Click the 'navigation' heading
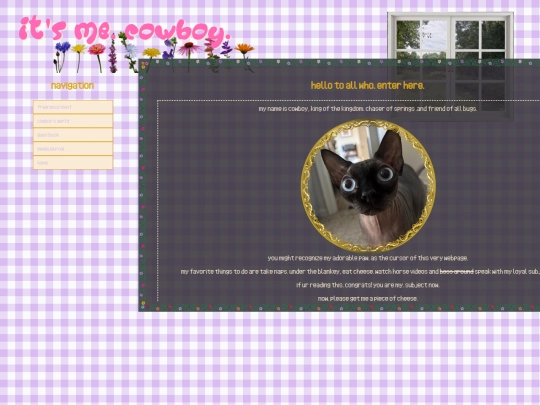This screenshot has height=405, width=540. [72, 85]
